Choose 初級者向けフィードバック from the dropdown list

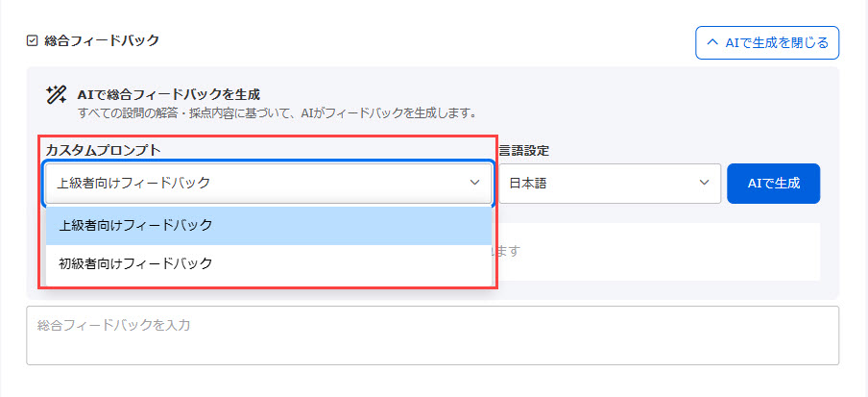(135, 263)
